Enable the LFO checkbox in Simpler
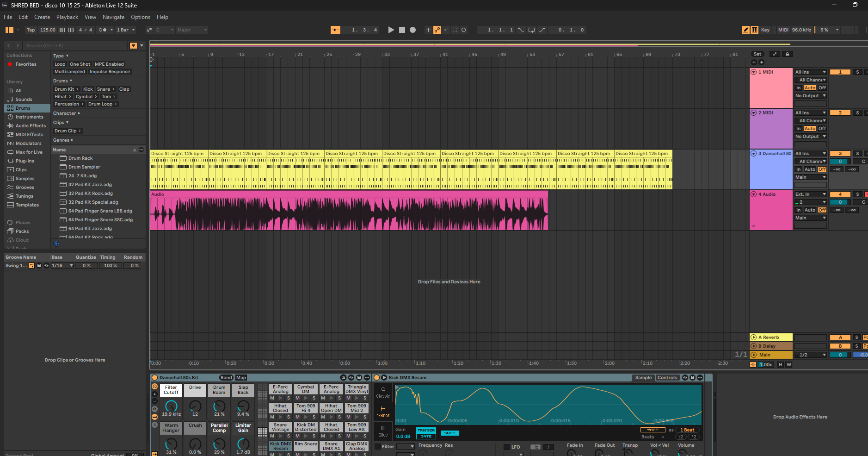This screenshot has height=456, width=868. [x=506, y=447]
